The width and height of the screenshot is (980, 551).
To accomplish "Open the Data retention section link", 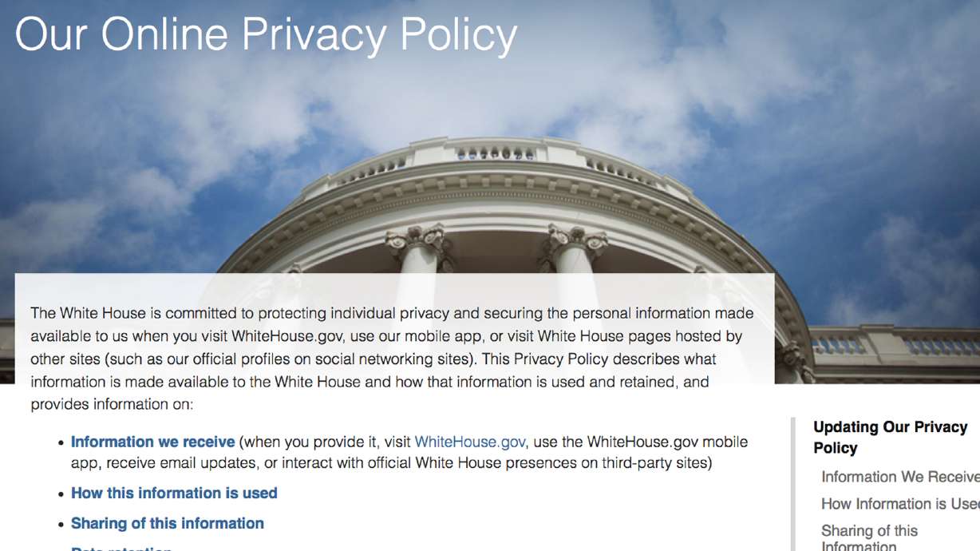I will 121,548.
